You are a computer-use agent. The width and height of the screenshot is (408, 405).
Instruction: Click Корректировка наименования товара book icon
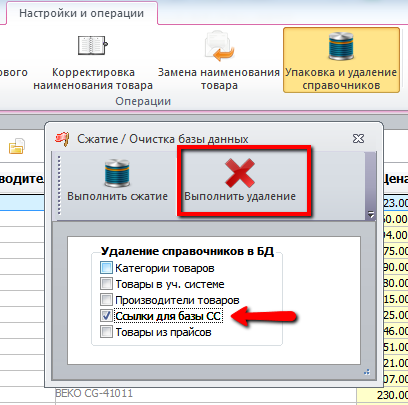pos(93,46)
